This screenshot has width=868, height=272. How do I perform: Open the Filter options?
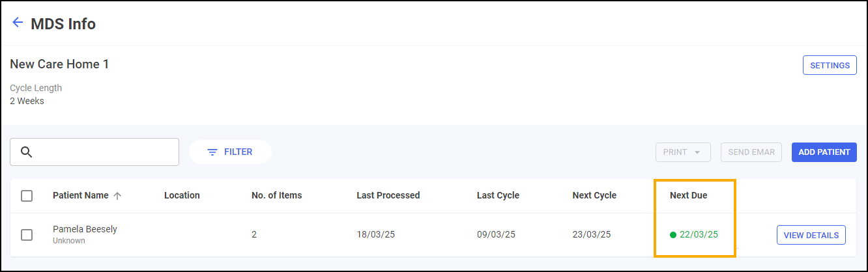(230, 152)
